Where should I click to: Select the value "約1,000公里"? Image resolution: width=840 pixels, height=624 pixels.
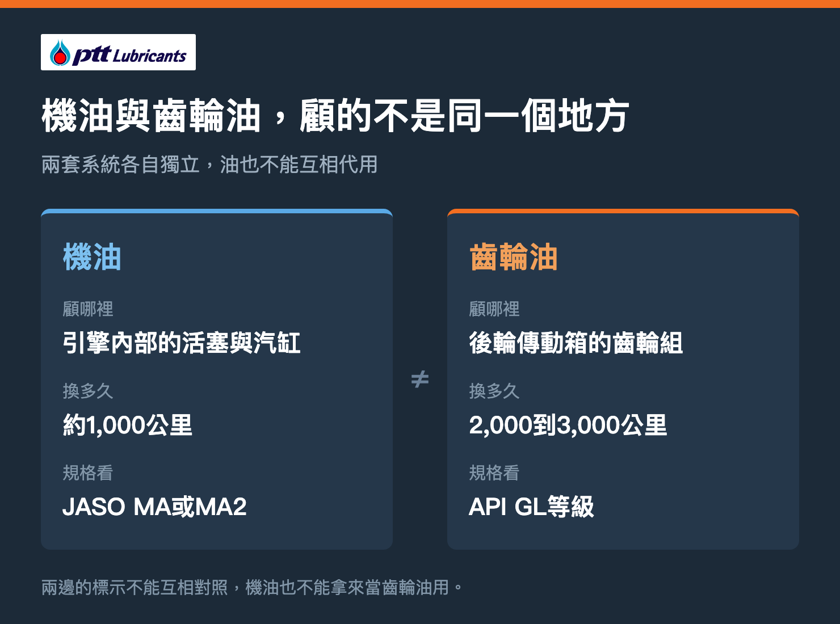(x=128, y=425)
